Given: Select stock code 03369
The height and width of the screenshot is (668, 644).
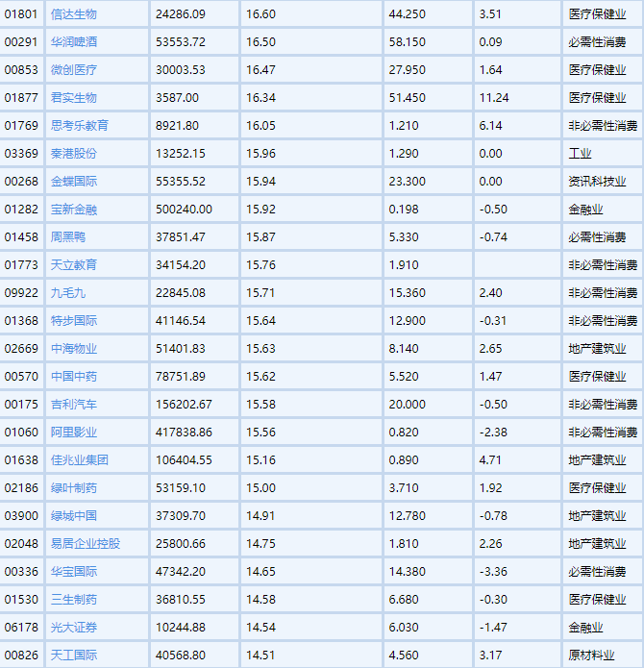Looking at the screenshot, I should pos(21,154).
